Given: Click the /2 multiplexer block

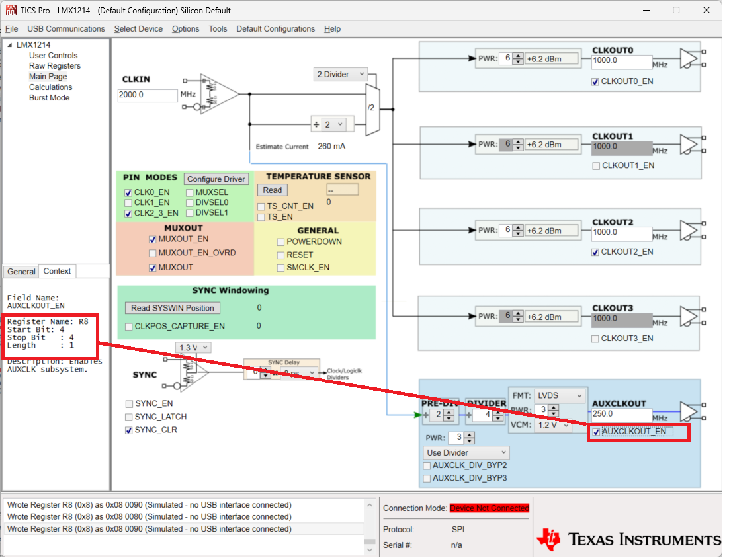Looking at the screenshot, I should click(373, 108).
